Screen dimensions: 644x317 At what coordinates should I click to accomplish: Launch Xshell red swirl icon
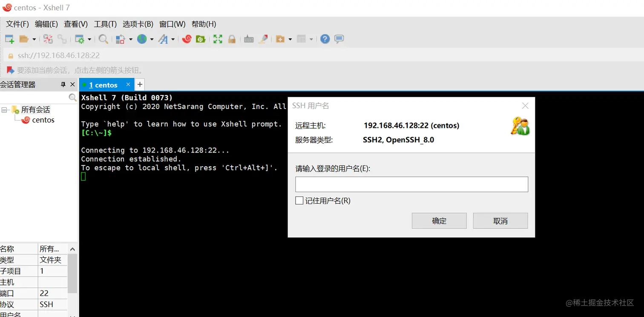187,39
